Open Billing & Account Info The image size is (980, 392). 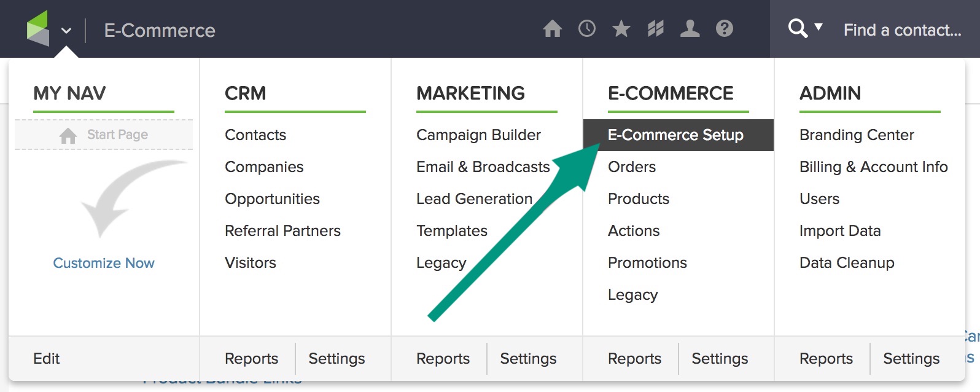tap(873, 167)
